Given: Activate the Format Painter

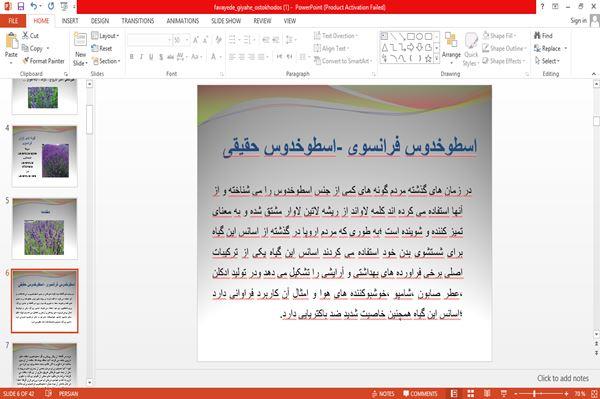Looking at the screenshot, I should [43, 61].
